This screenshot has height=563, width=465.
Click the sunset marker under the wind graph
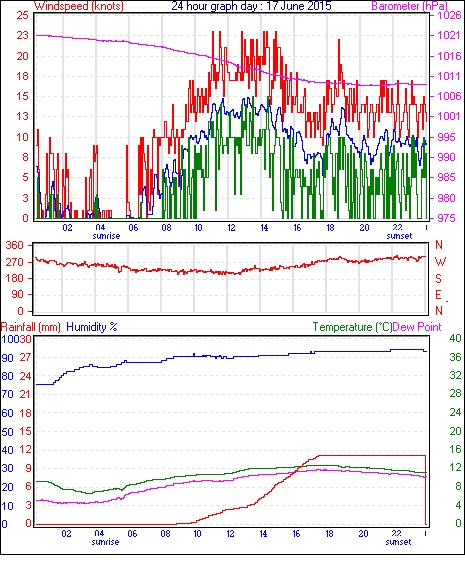399,236
